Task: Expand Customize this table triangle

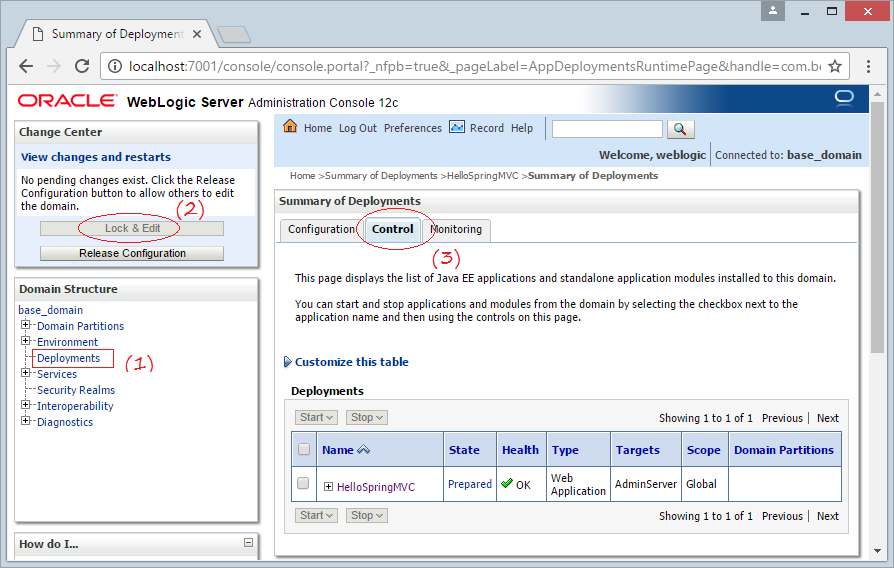Action: point(287,362)
